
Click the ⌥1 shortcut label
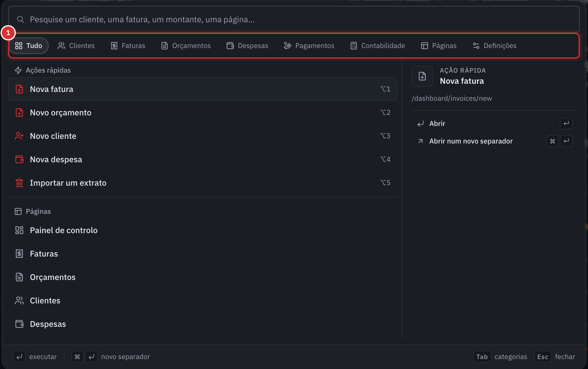(385, 89)
